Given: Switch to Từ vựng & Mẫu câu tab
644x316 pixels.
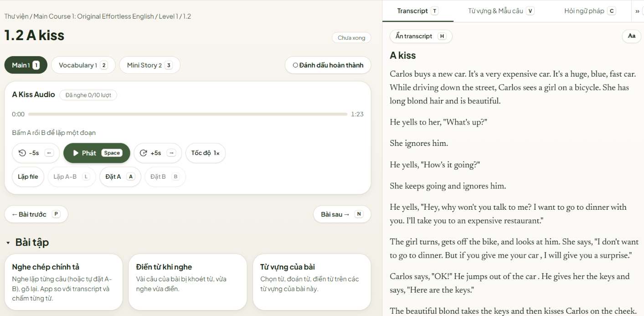Looking at the screenshot, I should pos(501,11).
